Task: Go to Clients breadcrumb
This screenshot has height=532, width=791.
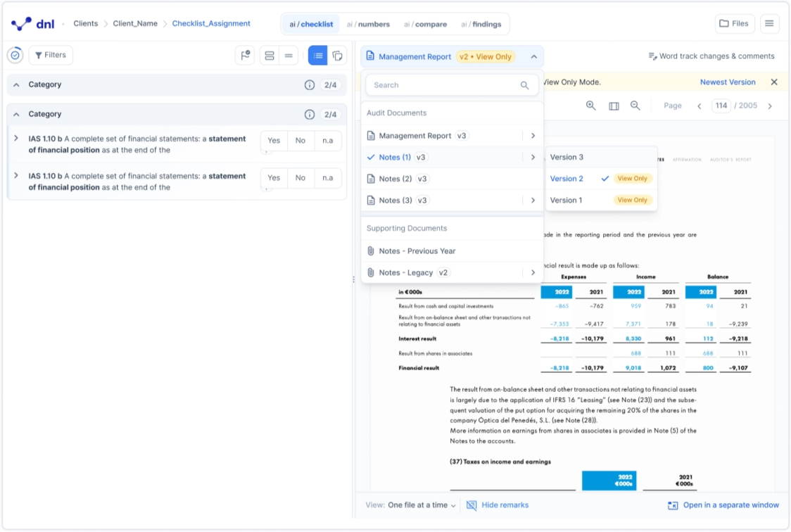Action: coord(86,24)
